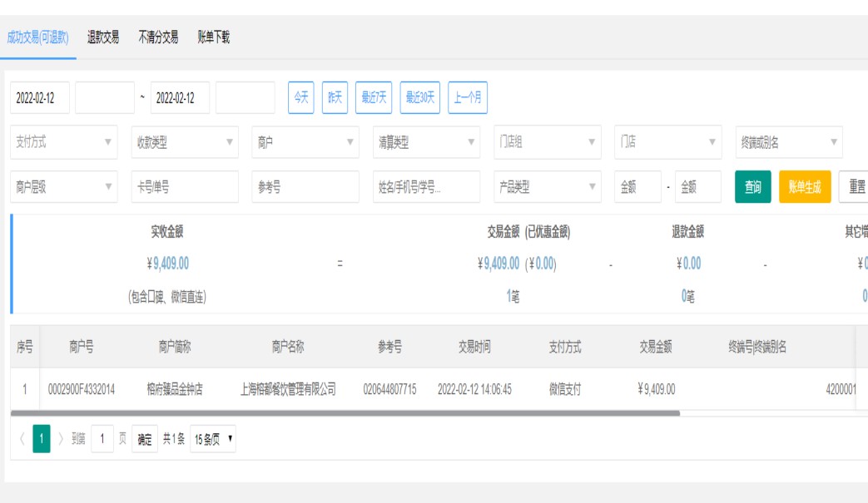This screenshot has width=868, height=503.
Task: Click the 参考号 search input
Action: (305, 187)
